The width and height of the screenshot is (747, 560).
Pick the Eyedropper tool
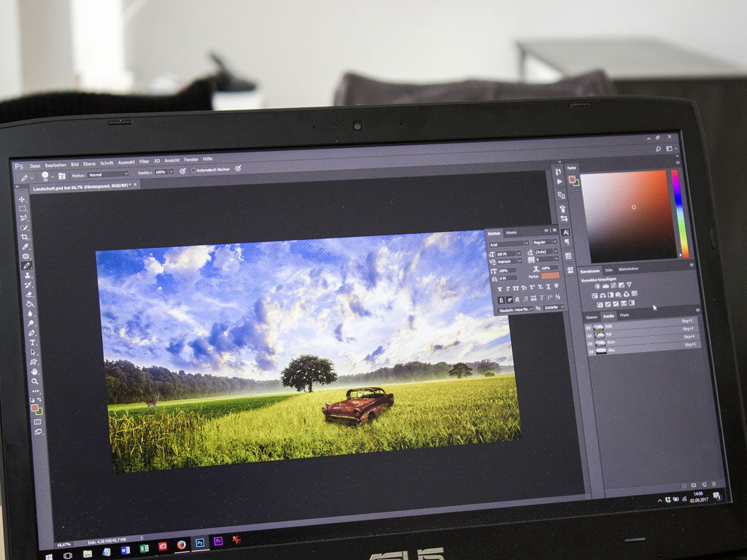coord(26,246)
